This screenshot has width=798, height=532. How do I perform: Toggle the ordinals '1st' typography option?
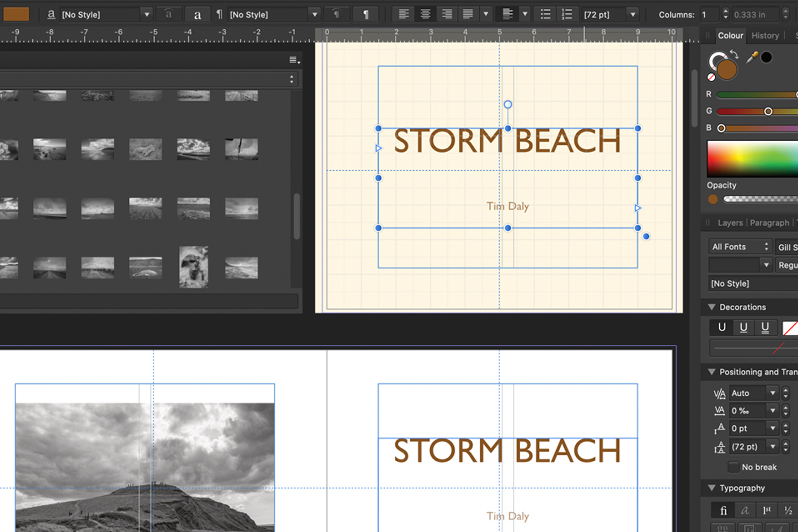pyautogui.click(x=767, y=511)
